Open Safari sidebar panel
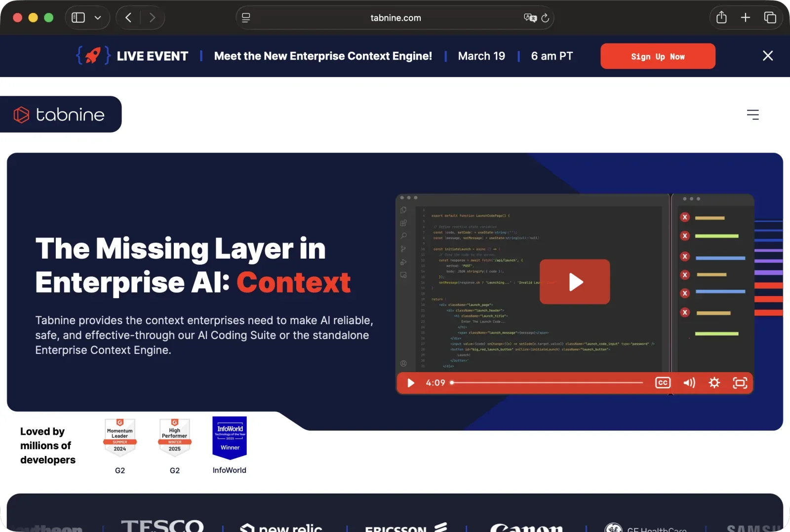This screenshot has width=790, height=532. pyautogui.click(x=79, y=18)
